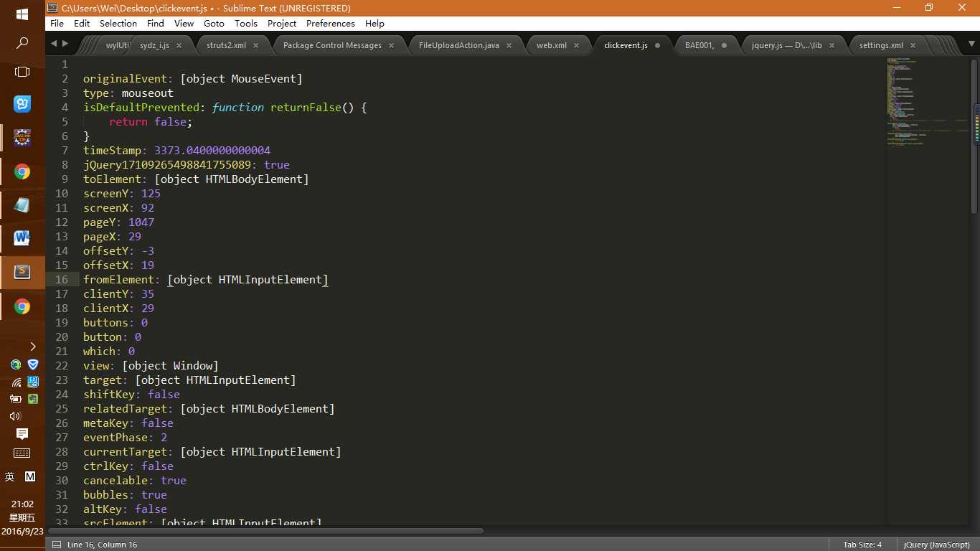Open Windows search magnifier

coord(22,43)
